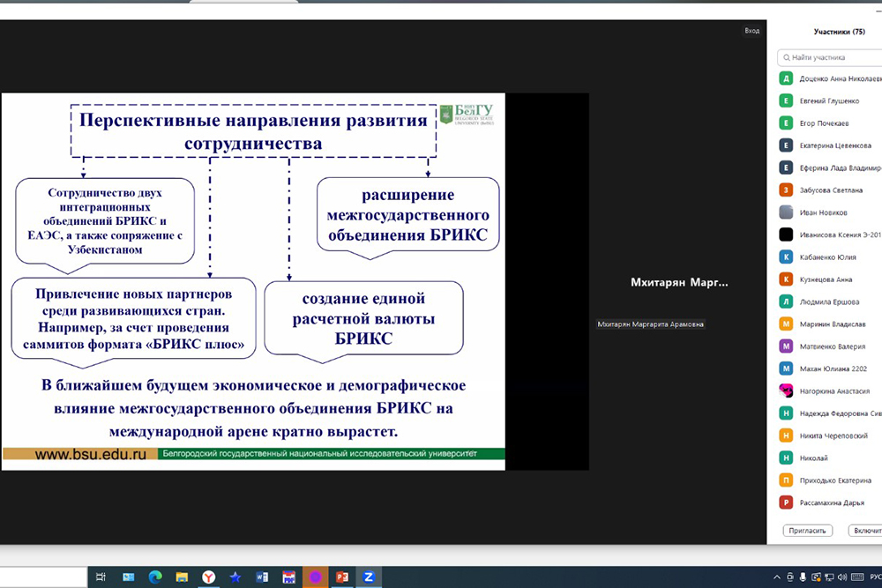Select participant Рассамахина Дарья

tap(833, 502)
